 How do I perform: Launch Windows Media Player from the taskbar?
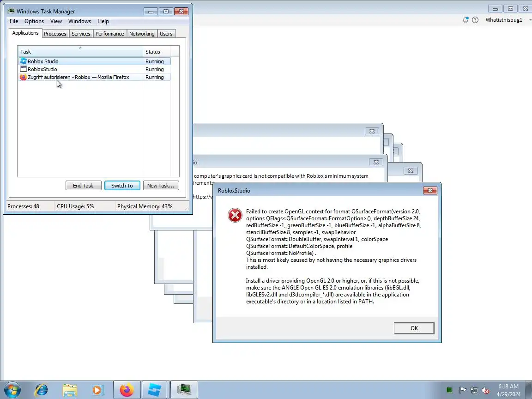(x=98, y=390)
